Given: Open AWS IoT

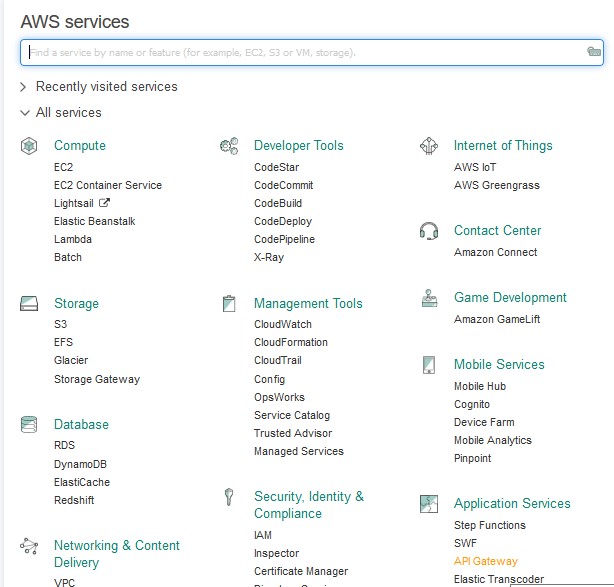Looking at the screenshot, I should tap(475, 167).
